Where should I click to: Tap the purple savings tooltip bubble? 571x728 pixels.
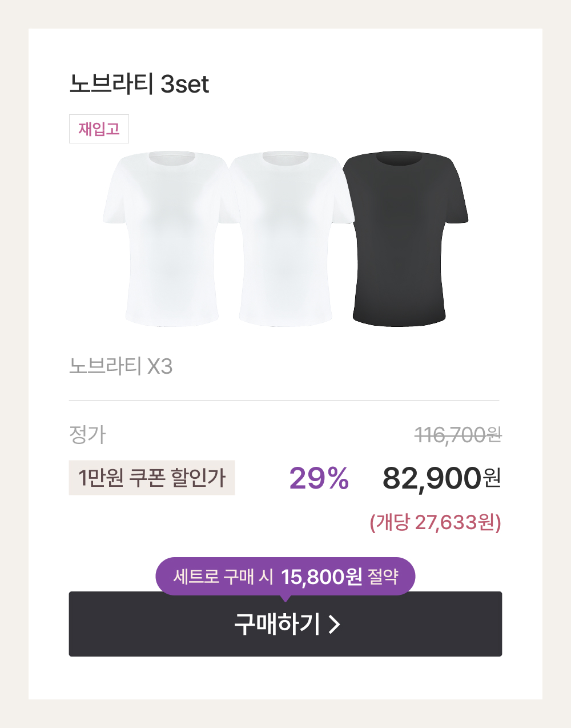point(285,576)
